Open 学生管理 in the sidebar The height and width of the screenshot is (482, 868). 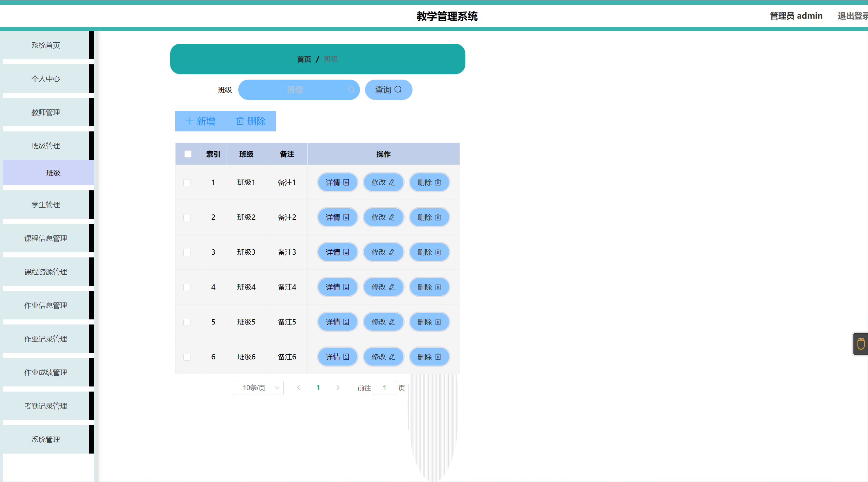tap(46, 205)
